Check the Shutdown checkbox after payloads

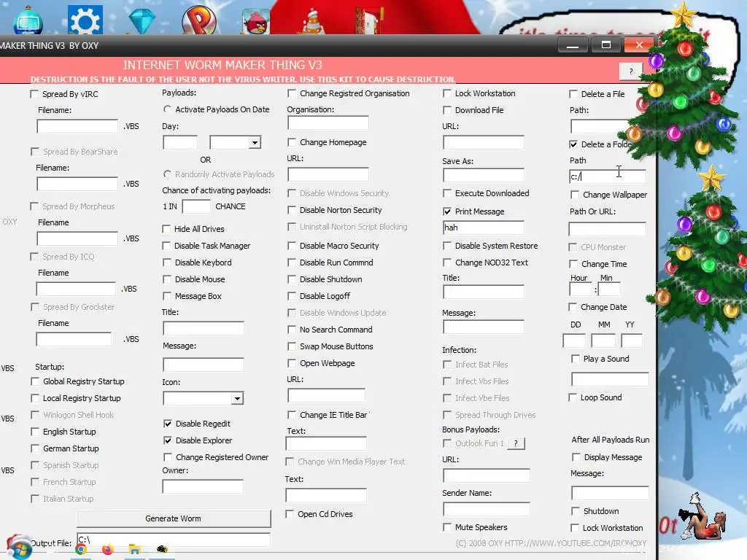[x=576, y=511]
